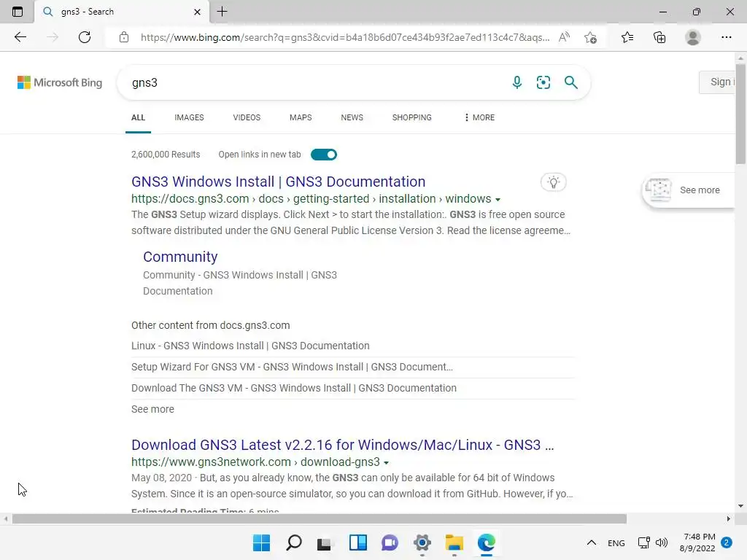Add this page to favorites

pyautogui.click(x=591, y=37)
